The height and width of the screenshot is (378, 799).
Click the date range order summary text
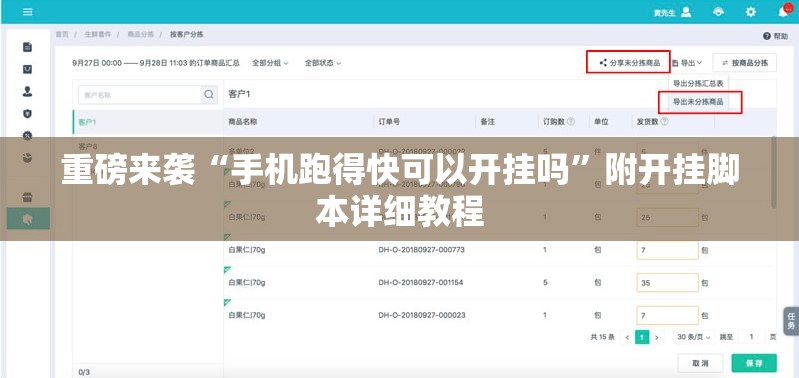coord(156,63)
